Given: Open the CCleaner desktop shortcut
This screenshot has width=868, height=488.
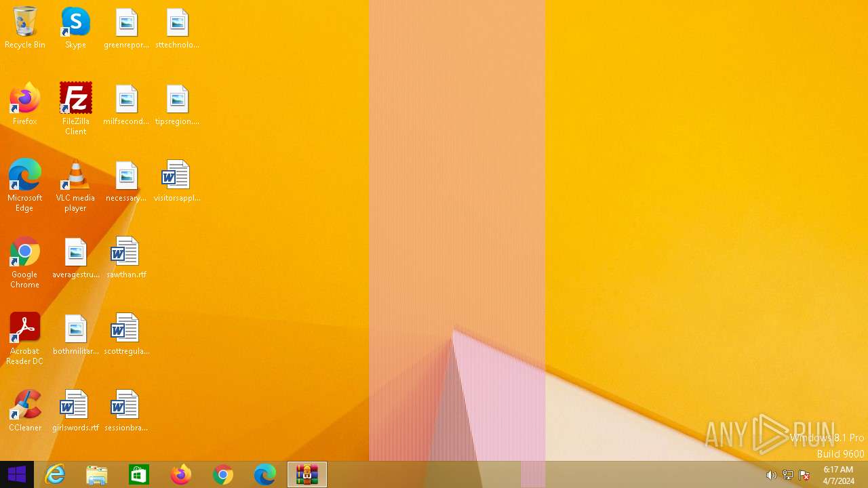Looking at the screenshot, I should 25,411.
